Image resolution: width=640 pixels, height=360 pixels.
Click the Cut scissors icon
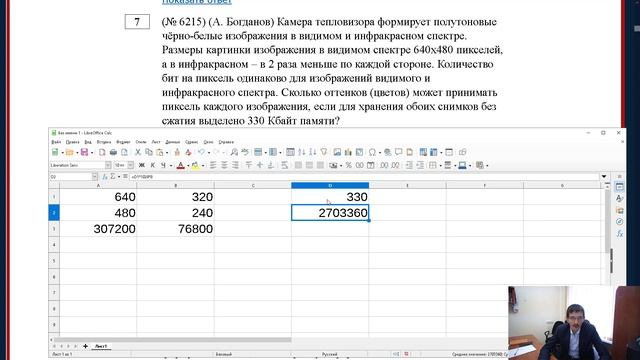(138, 152)
